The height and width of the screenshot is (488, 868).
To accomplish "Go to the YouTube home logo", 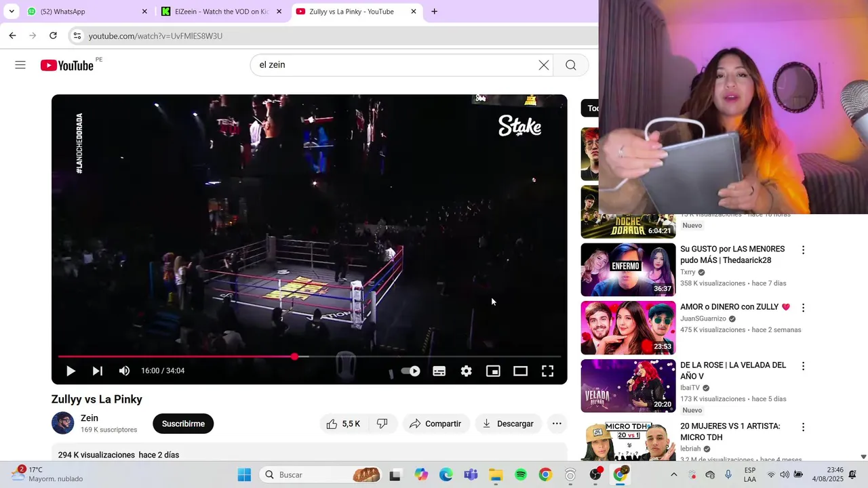I will point(66,65).
